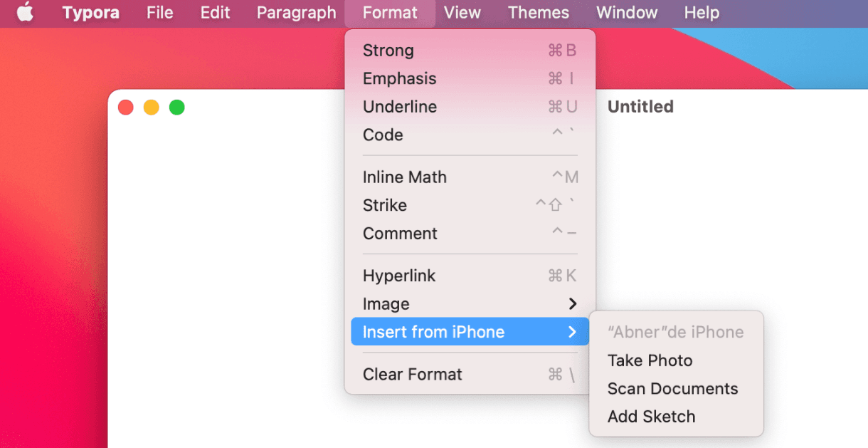Image resolution: width=868 pixels, height=448 pixels.
Task: Open the Themes menu
Action: (539, 13)
